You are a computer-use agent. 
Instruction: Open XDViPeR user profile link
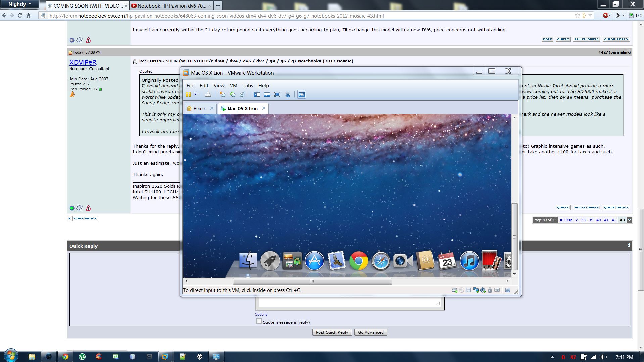coord(83,62)
